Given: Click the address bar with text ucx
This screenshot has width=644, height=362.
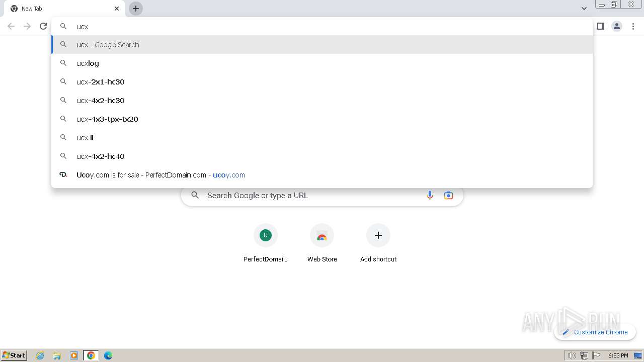Looking at the screenshot, I should 322,26.
